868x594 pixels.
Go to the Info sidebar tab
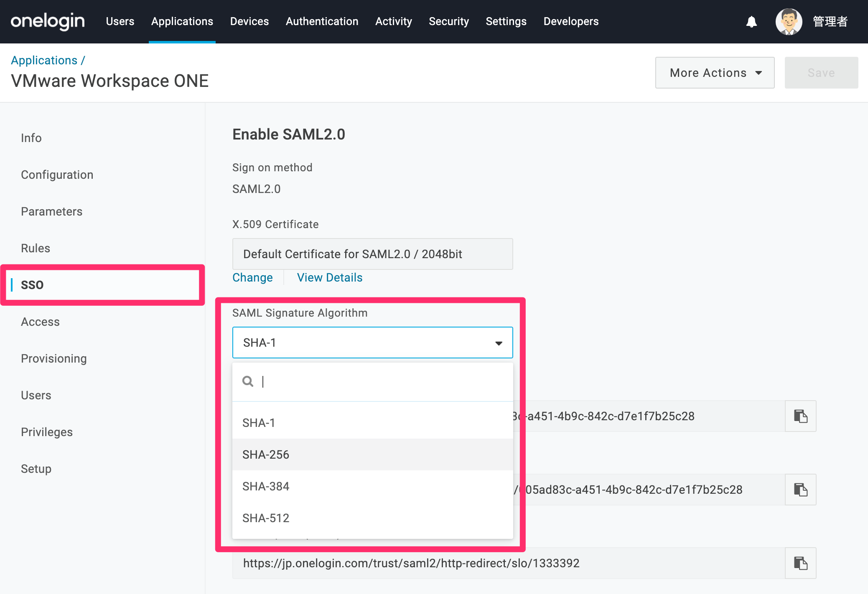[31, 138]
